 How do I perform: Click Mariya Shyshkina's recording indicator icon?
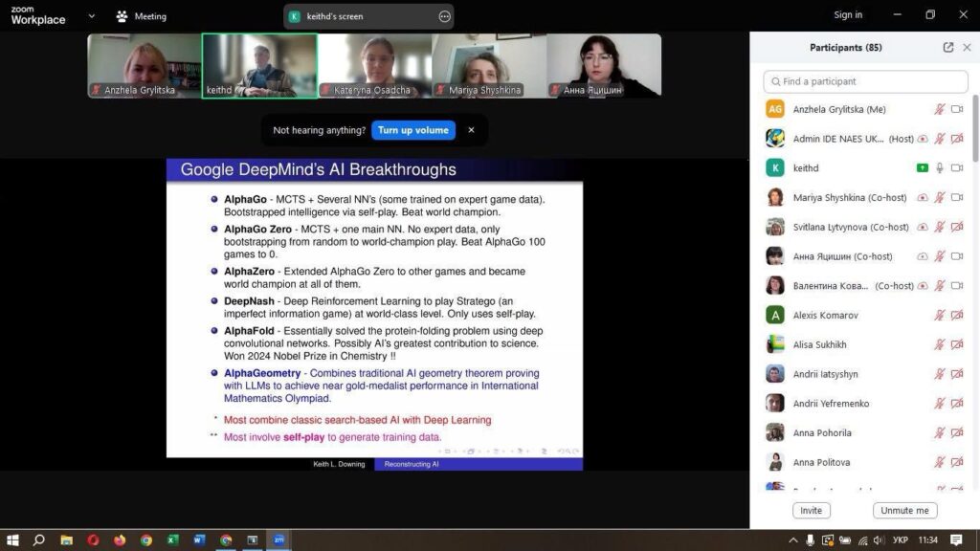click(923, 198)
